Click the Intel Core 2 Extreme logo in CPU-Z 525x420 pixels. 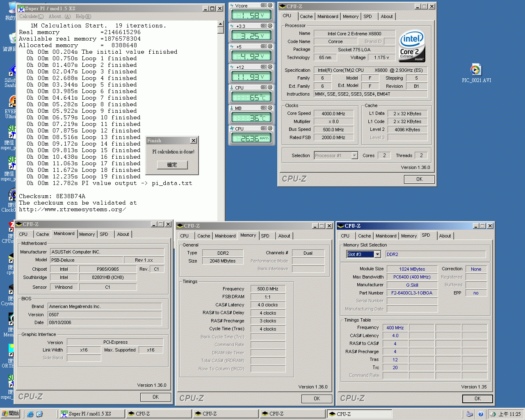pyautogui.click(x=412, y=46)
